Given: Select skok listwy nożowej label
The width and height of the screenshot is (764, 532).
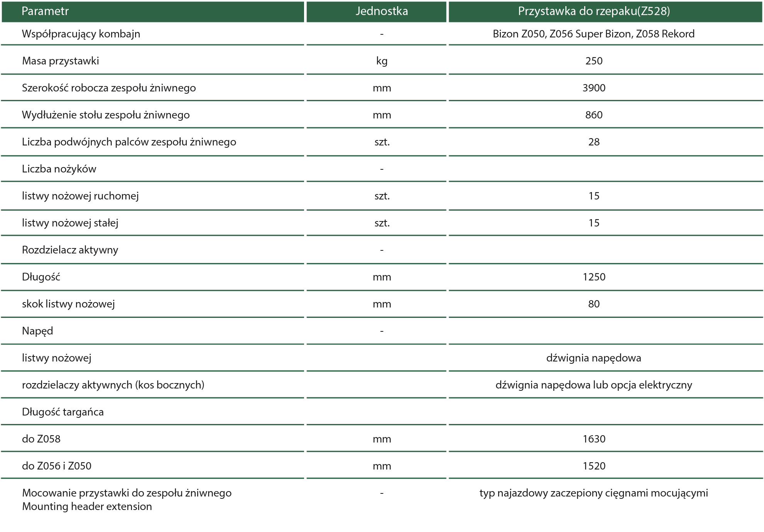Looking at the screenshot, I should (68, 304).
